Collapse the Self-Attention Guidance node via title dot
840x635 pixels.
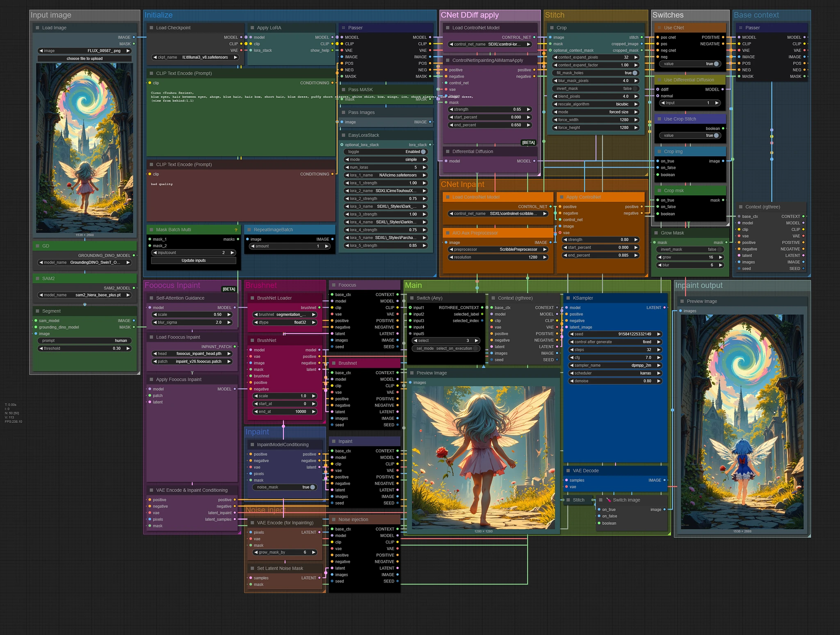pyautogui.click(x=151, y=298)
